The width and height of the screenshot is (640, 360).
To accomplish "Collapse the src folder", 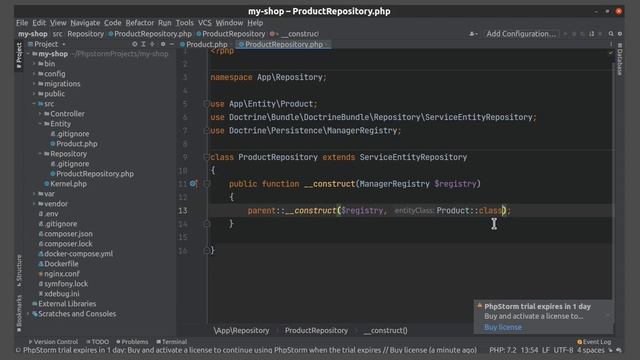I will pyautogui.click(x=34, y=104).
